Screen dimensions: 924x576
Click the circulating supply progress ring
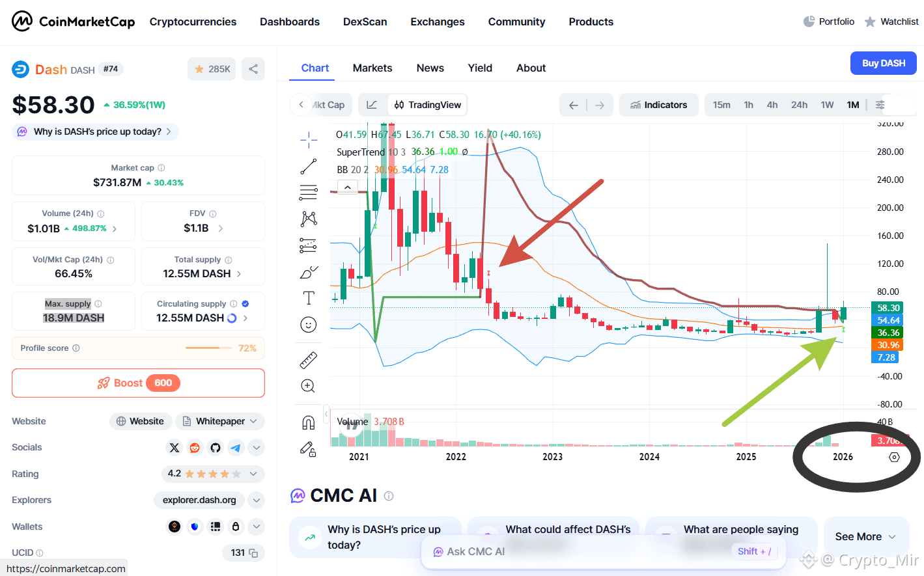pyautogui.click(x=232, y=318)
